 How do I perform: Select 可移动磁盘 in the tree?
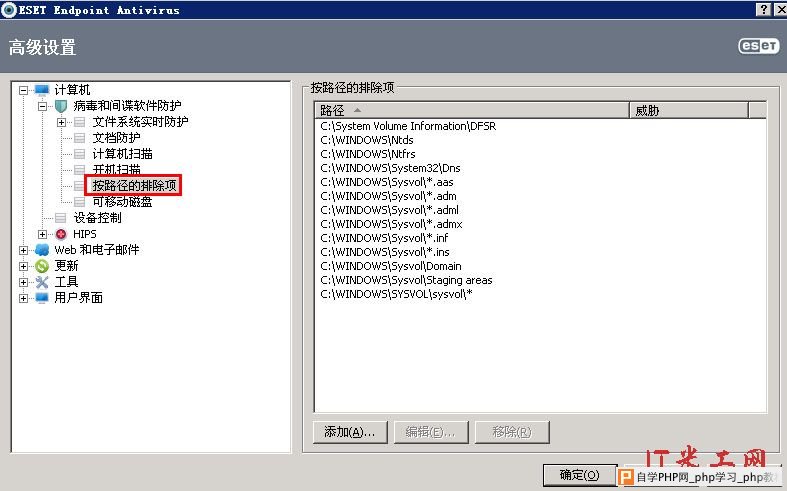(122, 202)
